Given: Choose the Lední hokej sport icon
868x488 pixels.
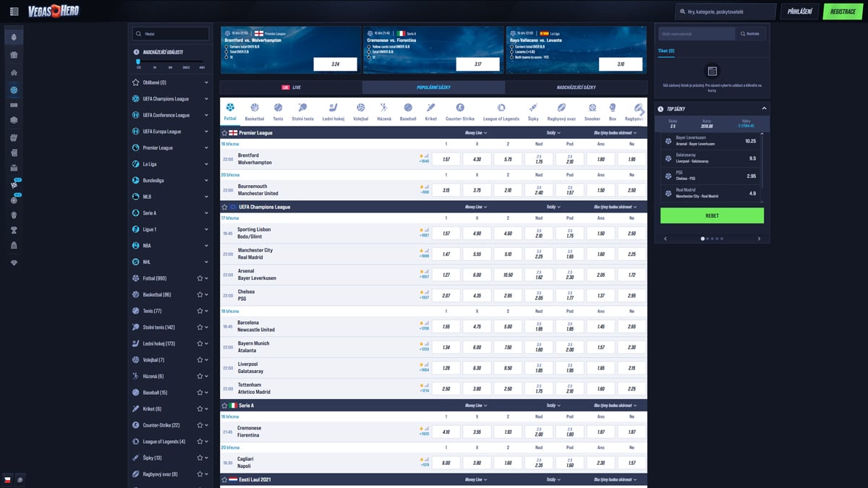Looking at the screenshot, I should tap(333, 111).
